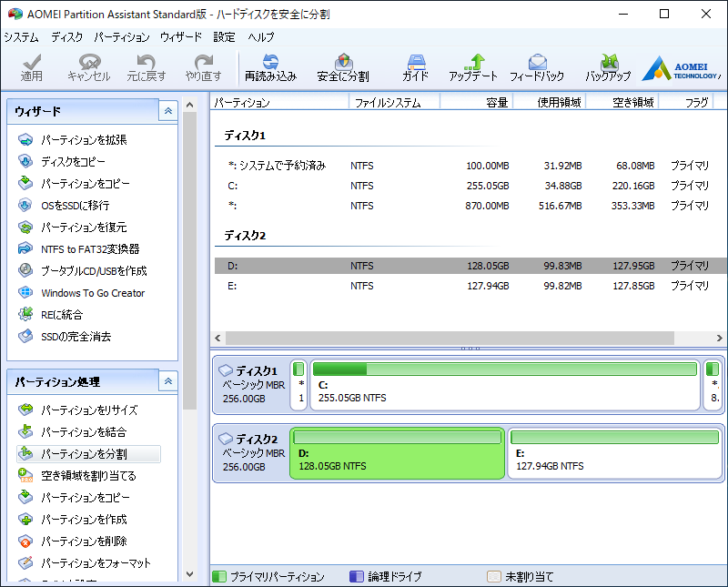Sort by フラグ column header
728x587 pixels.
686,103
